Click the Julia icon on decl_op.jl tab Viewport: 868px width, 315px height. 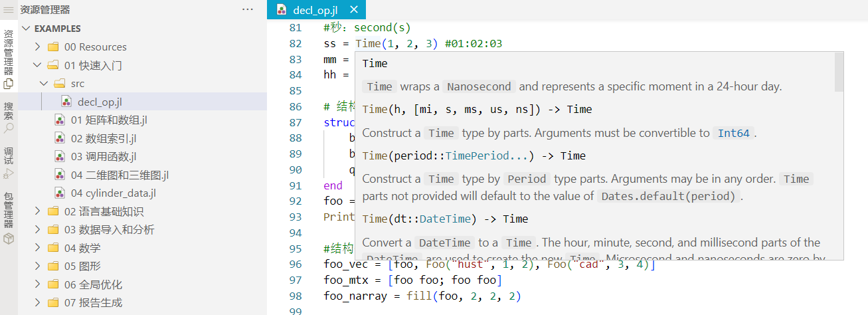(x=282, y=9)
